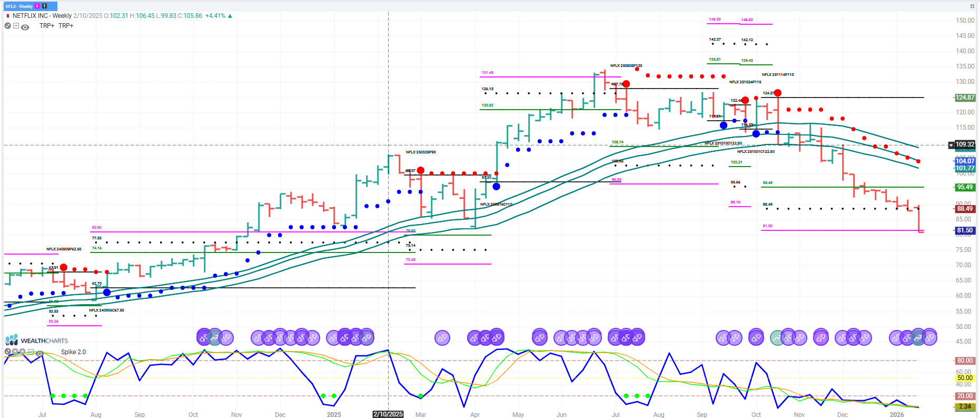Viewport: 980px width, 418px height.
Task: Click the second TRP+ indicator label
Action: (x=66, y=26)
